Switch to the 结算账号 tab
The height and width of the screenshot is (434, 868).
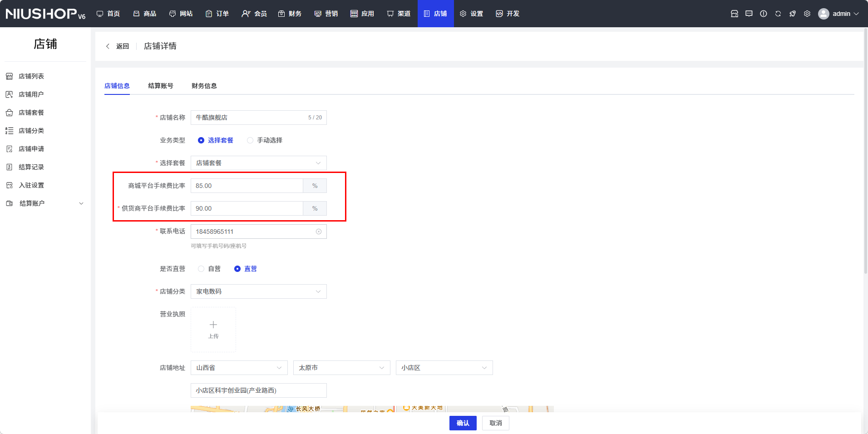tap(160, 86)
